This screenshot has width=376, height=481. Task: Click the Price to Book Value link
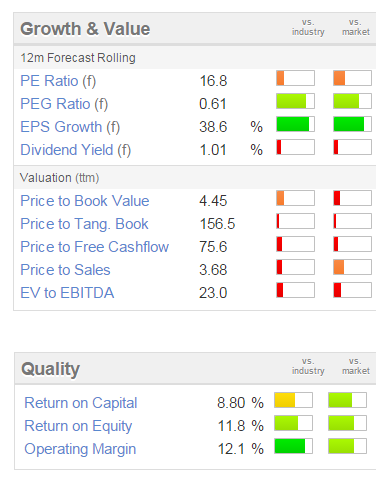click(x=85, y=201)
